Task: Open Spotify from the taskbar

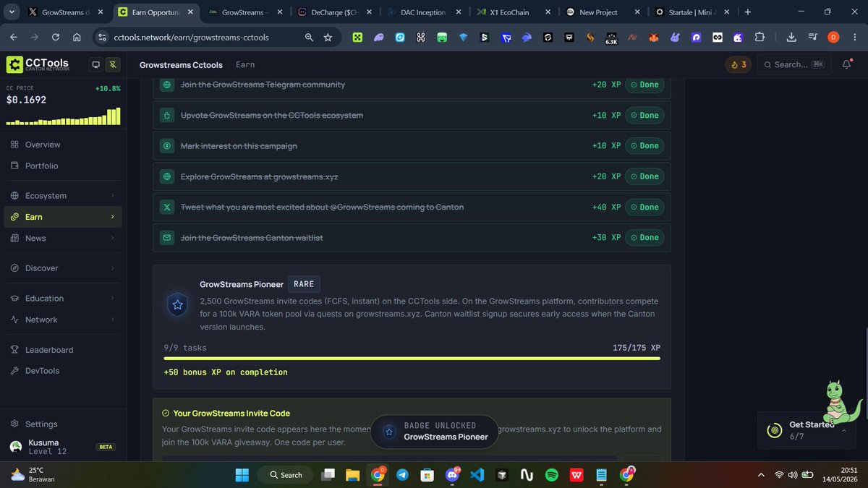Action: pyautogui.click(x=551, y=475)
